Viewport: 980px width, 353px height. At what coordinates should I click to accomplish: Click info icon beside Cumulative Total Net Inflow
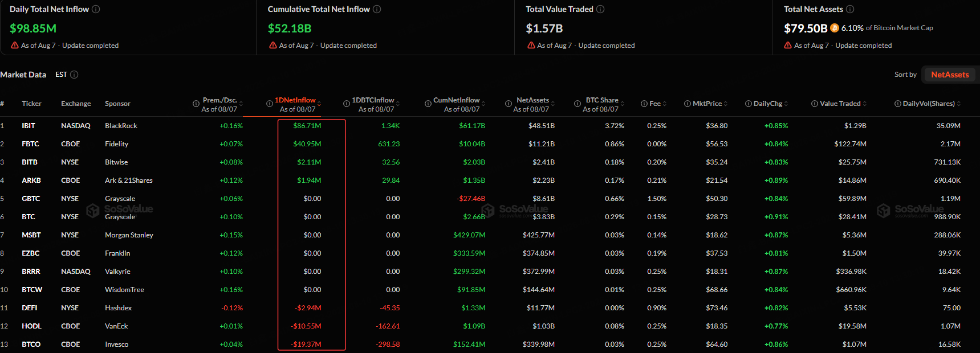pyautogui.click(x=377, y=9)
